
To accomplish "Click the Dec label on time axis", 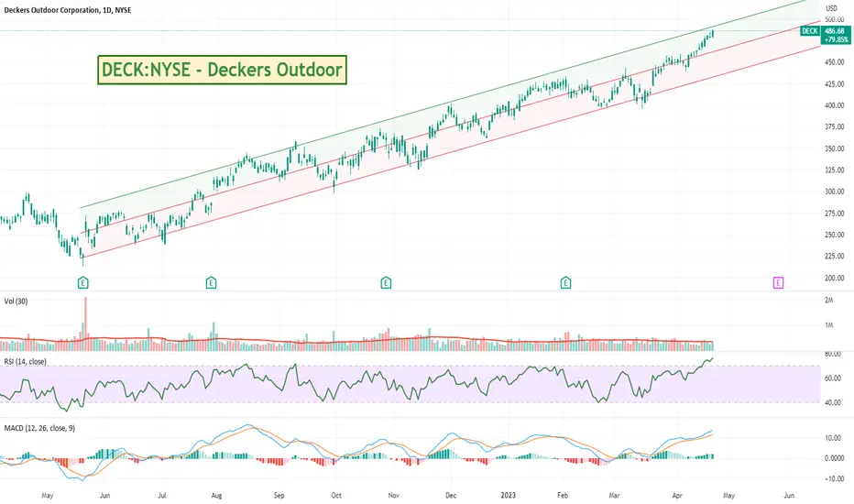I will click(x=451, y=496).
